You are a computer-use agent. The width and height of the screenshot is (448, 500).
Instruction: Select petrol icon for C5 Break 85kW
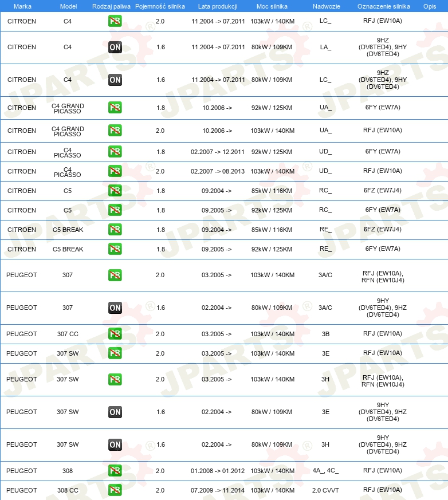115,230
